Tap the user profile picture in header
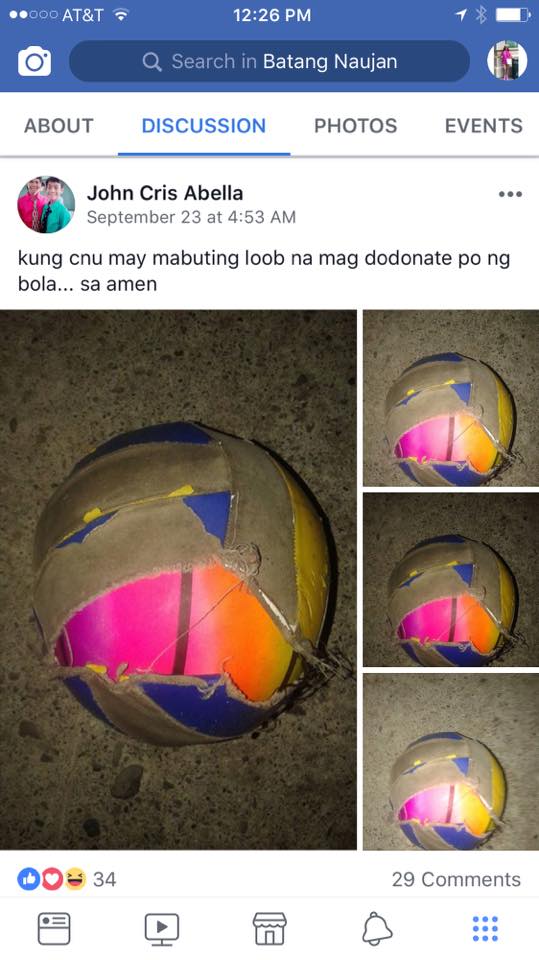Viewport: 539px width, 960px height. 507,61
